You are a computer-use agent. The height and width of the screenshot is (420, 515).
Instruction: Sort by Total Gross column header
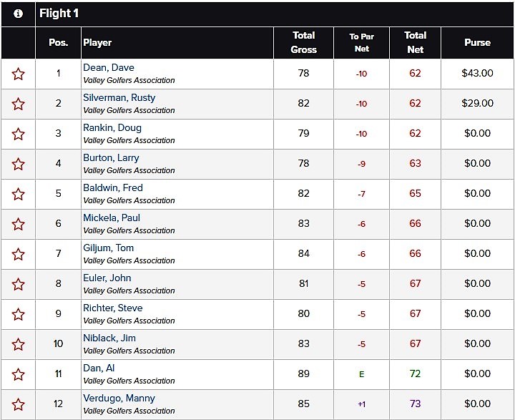tap(303, 42)
